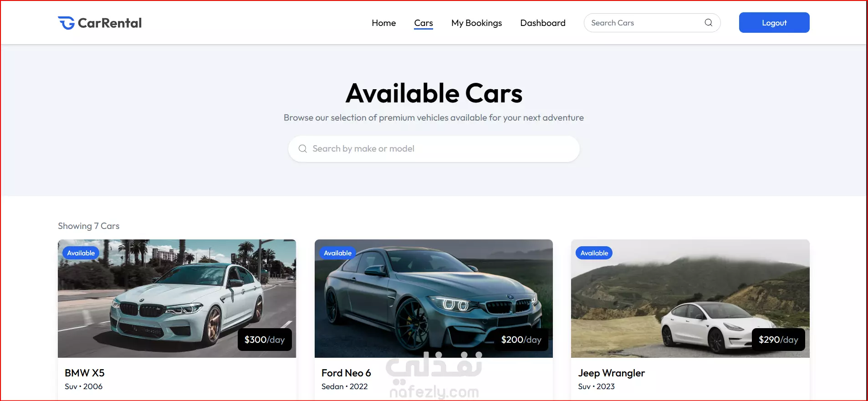Click the 'Suv • 2006' subtitle
868x401 pixels.
pyautogui.click(x=83, y=386)
